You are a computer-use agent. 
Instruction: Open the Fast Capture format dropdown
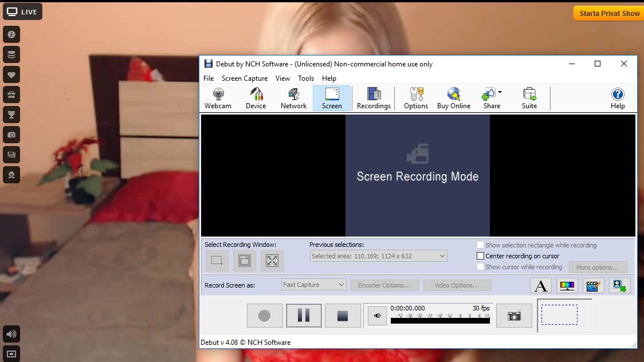[314, 285]
